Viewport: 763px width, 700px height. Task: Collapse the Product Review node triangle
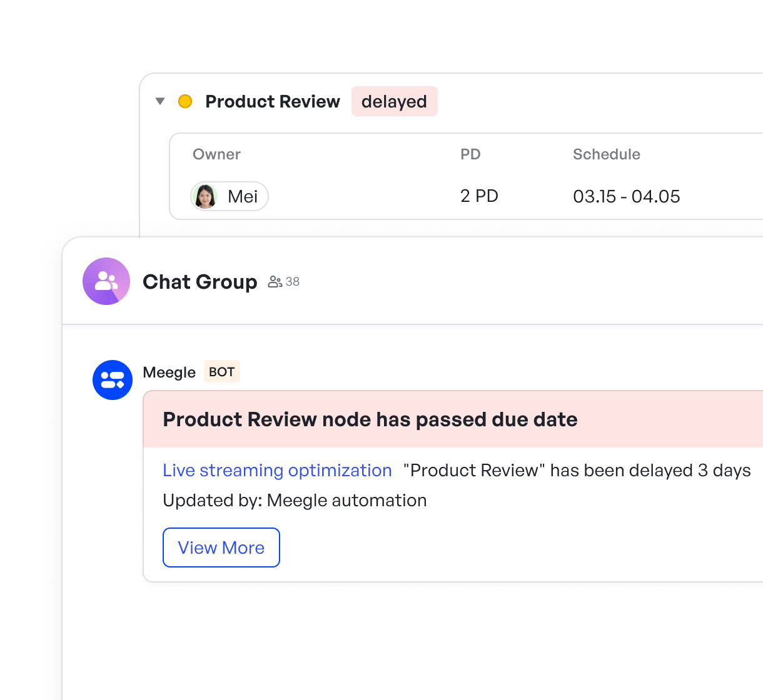pyautogui.click(x=160, y=101)
